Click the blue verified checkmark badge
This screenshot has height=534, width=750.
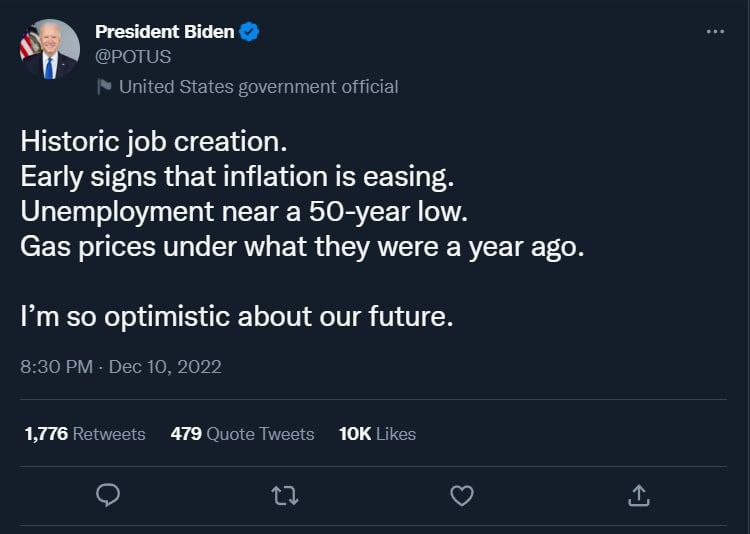(250, 32)
